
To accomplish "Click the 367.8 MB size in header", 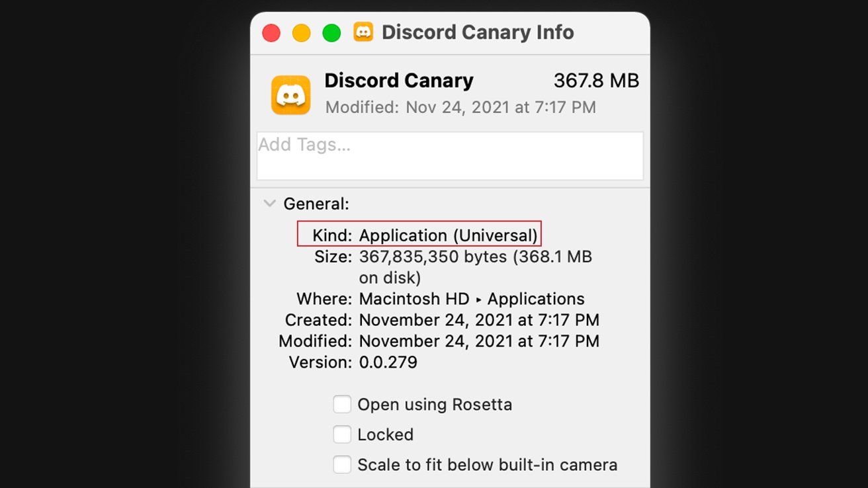I will [597, 81].
